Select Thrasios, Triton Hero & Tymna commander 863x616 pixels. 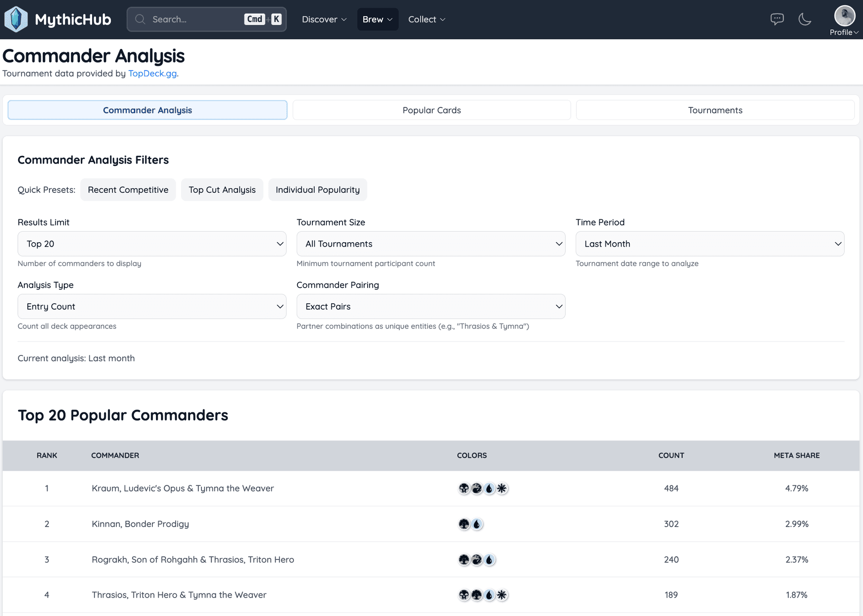(179, 595)
